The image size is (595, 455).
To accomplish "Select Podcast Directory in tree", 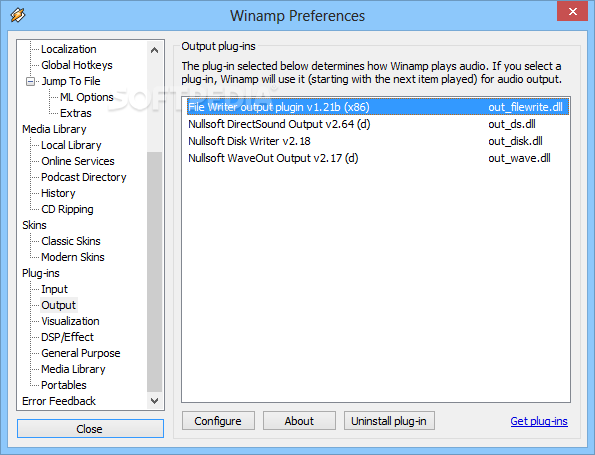I will pyautogui.click(x=83, y=177).
